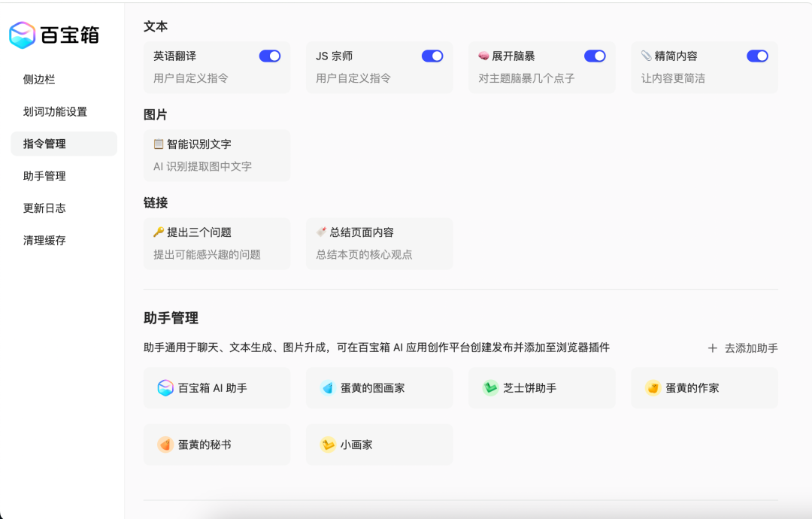812x519 pixels.
Task: Click the plus icon next to 去添加助手
Action: tap(713, 348)
